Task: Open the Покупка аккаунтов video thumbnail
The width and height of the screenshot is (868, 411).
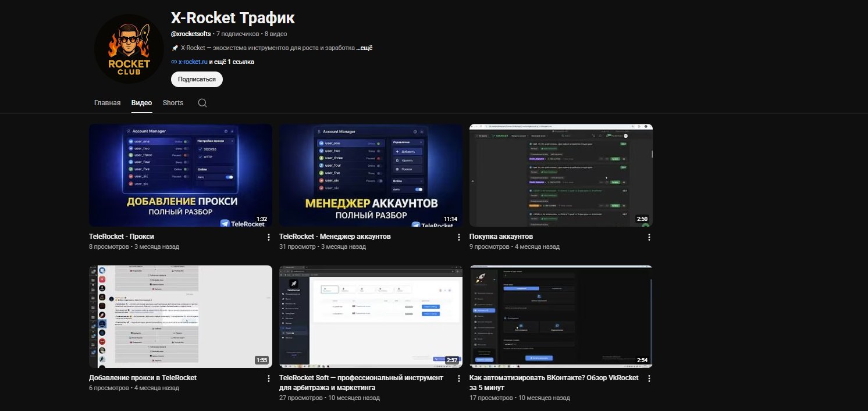Action: 561,176
